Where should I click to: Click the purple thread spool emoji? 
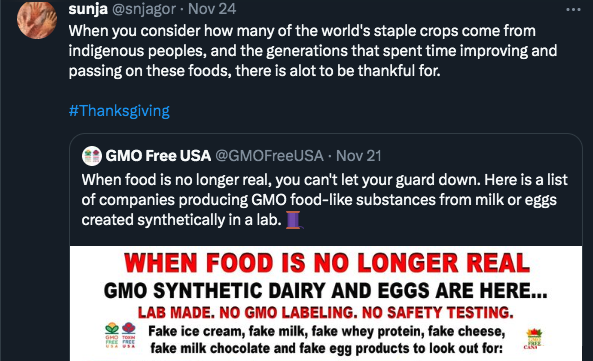click(293, 220)
